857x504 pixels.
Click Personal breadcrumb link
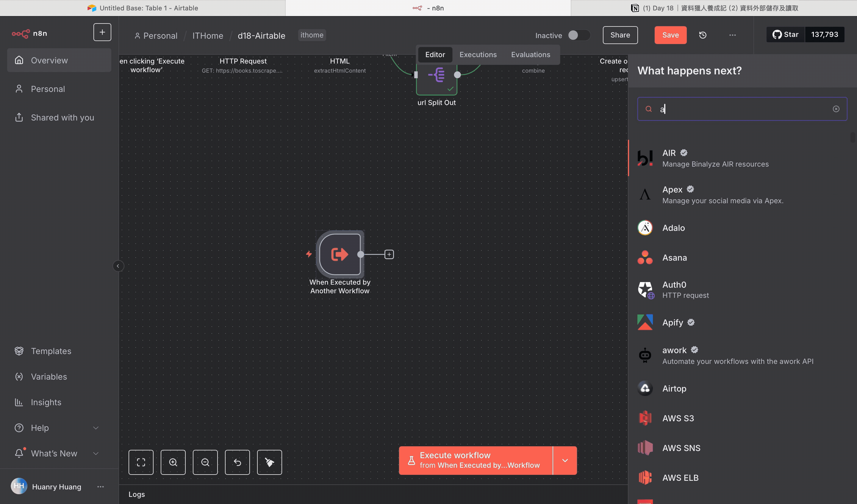pos(156,36)
